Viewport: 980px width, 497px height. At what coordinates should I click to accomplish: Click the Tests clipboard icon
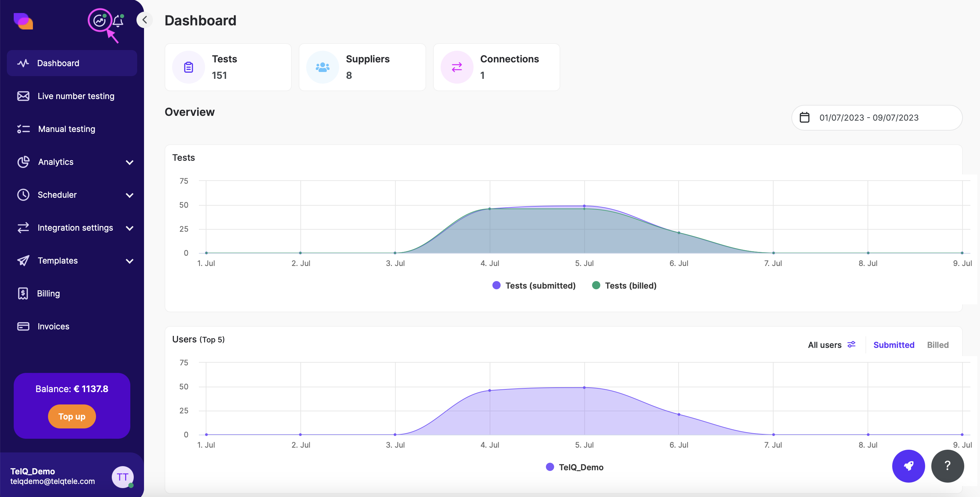click(189, 67)
